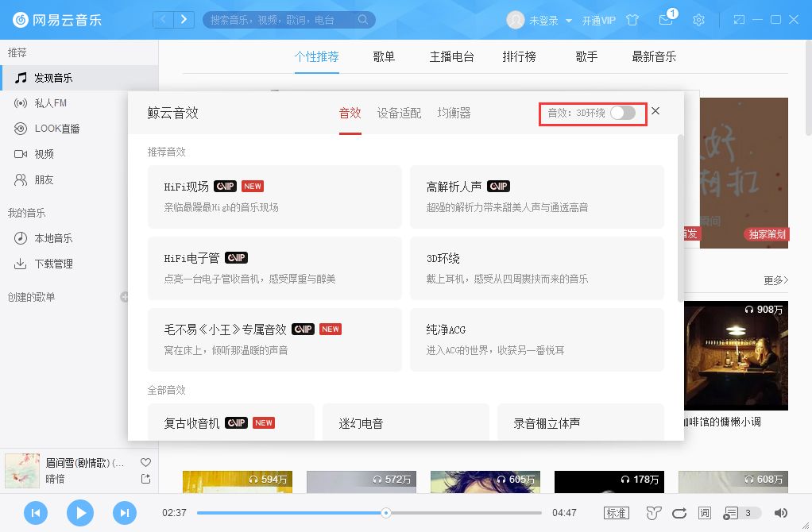Screen dimensions: 812x532
Task: Share the playing song via share icon
Action: (145, 478)
